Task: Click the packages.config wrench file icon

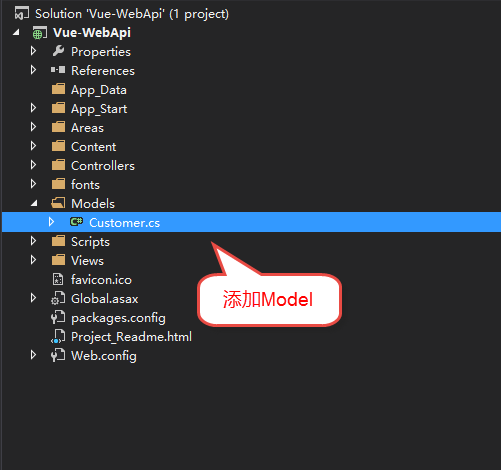Action: tap(58, 317)
